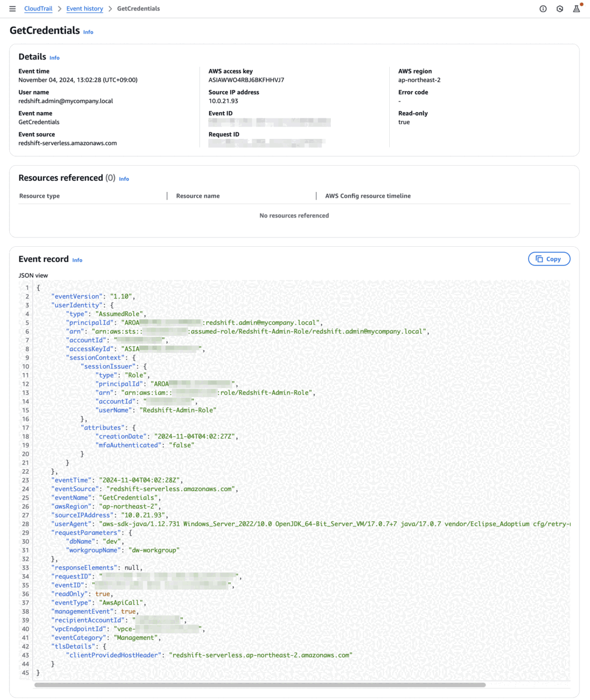Select the Resource name column header

[x=198, y=196]
